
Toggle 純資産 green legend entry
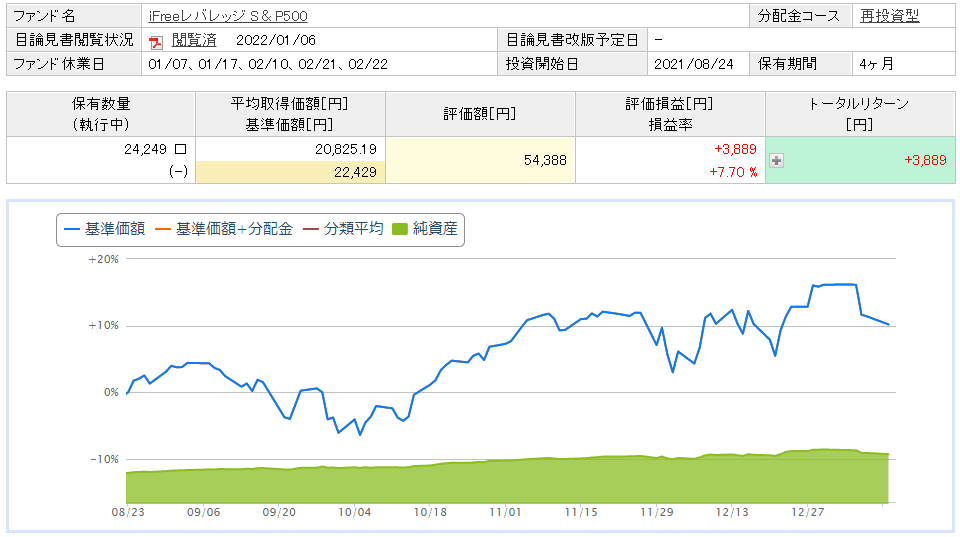pos(425,229)
